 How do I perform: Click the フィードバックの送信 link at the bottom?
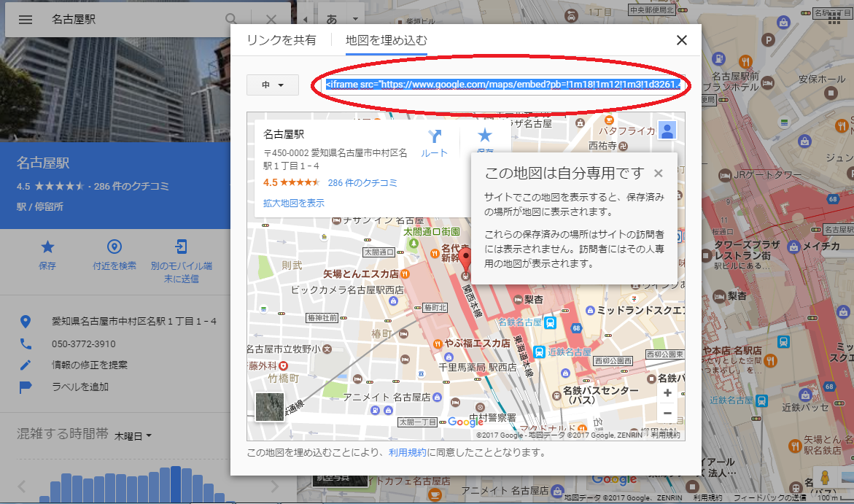click(769, 497)
